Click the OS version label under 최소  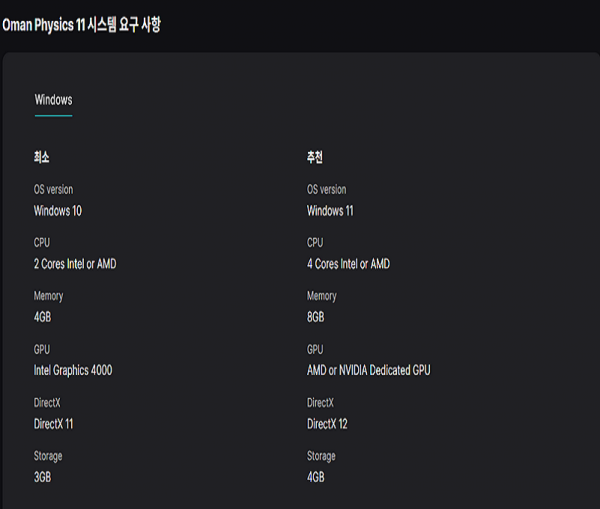coord(53,190)
